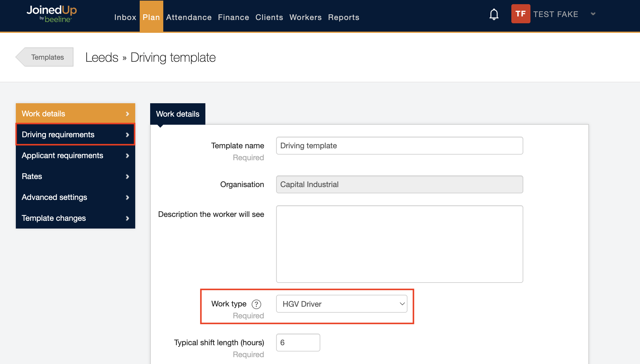Open the Work type HGV Driver dropdown
The height and width of the screenshot is (364, 640).
(341, 304)
